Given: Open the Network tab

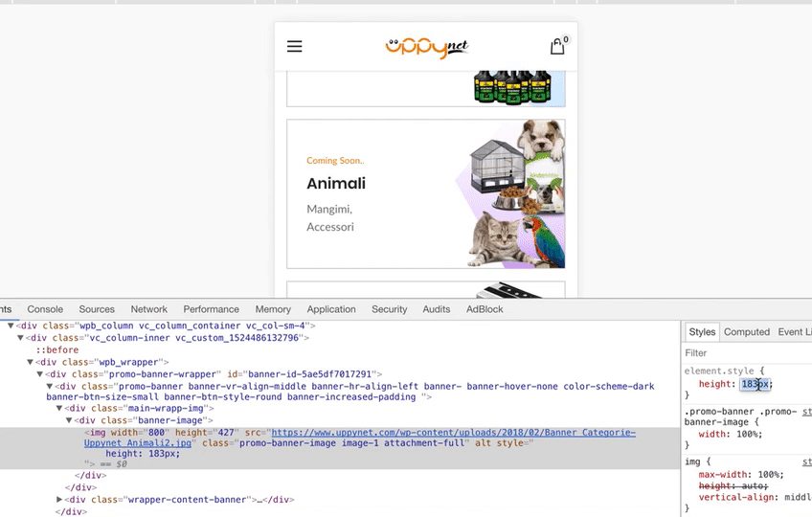Looking at the screenshot, I should click(x=149, y=309).
